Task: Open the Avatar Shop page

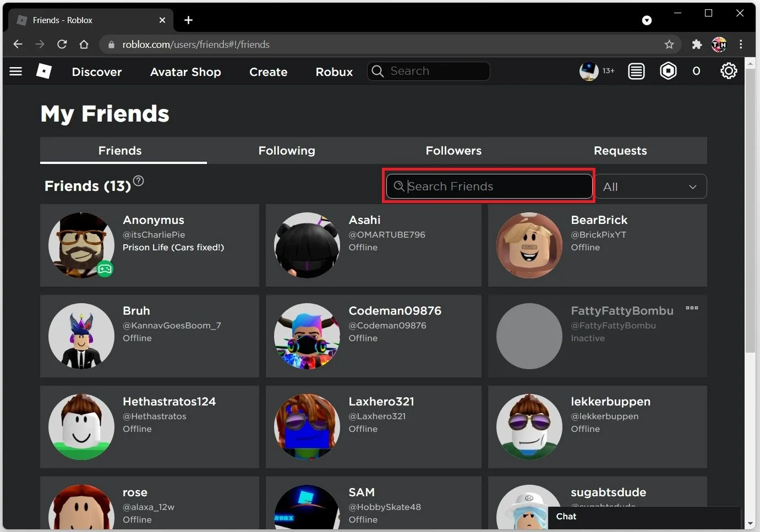Action: click(185, 72)
